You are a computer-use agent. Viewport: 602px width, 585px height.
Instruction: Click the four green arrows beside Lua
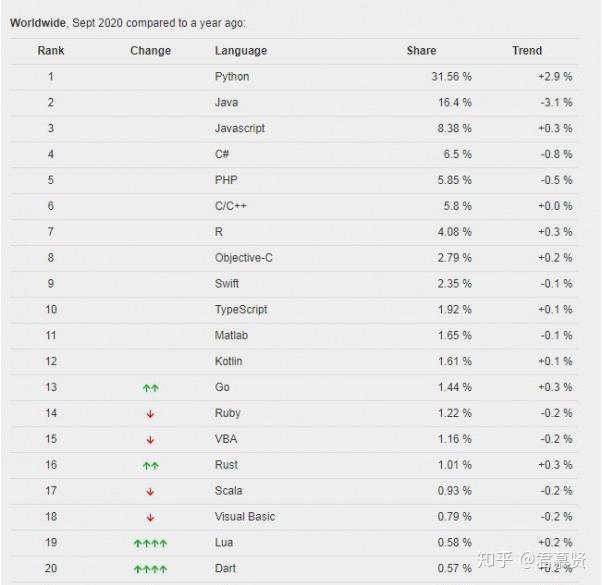150,543
